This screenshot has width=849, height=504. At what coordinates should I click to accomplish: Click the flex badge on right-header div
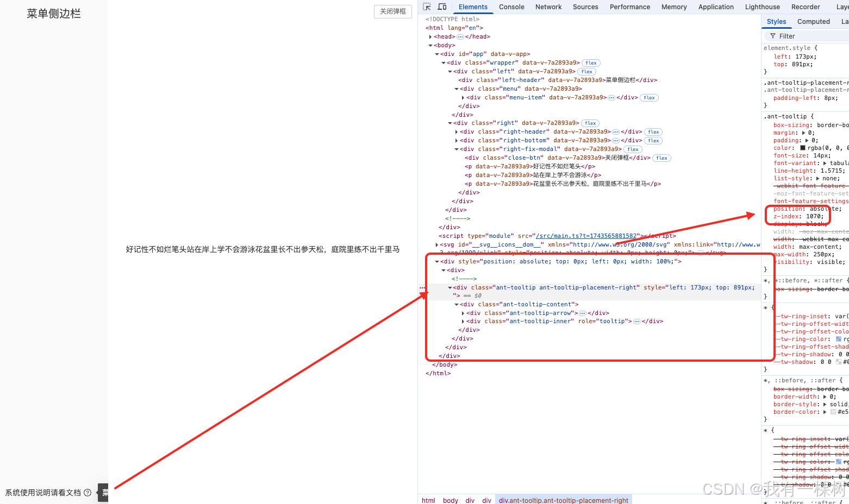(x=654, y=132)
